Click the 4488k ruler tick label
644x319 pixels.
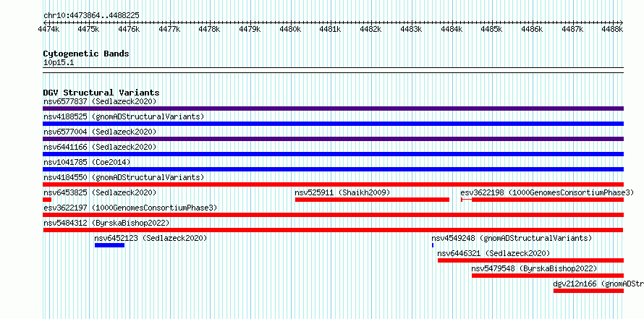coord(612,29)
